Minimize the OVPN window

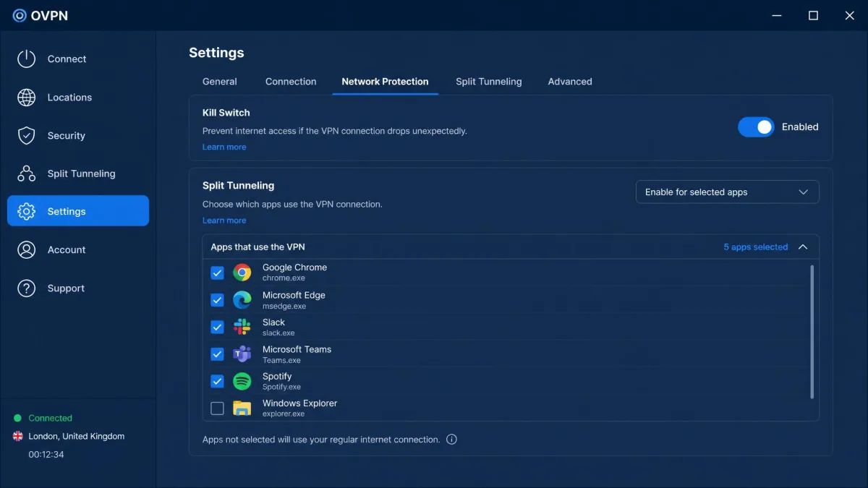point(776,16)
